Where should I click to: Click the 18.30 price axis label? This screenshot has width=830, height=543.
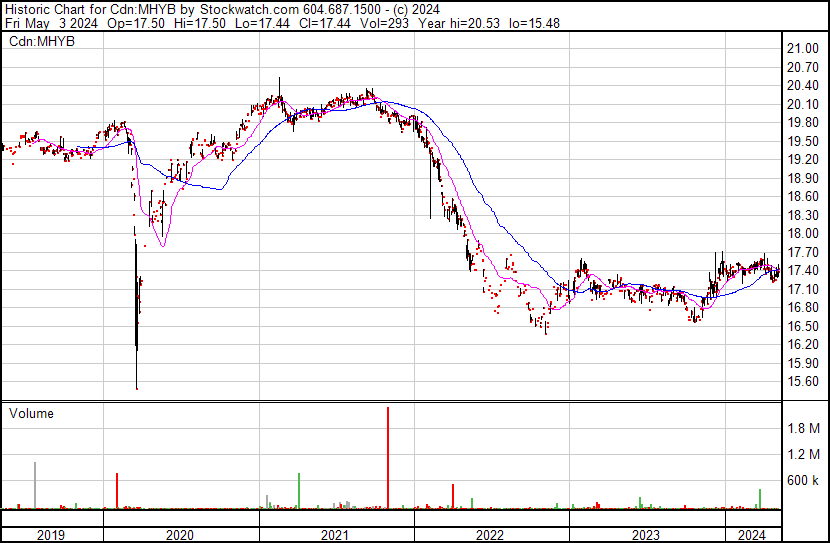pyautogui.click(x=802, y=215)
